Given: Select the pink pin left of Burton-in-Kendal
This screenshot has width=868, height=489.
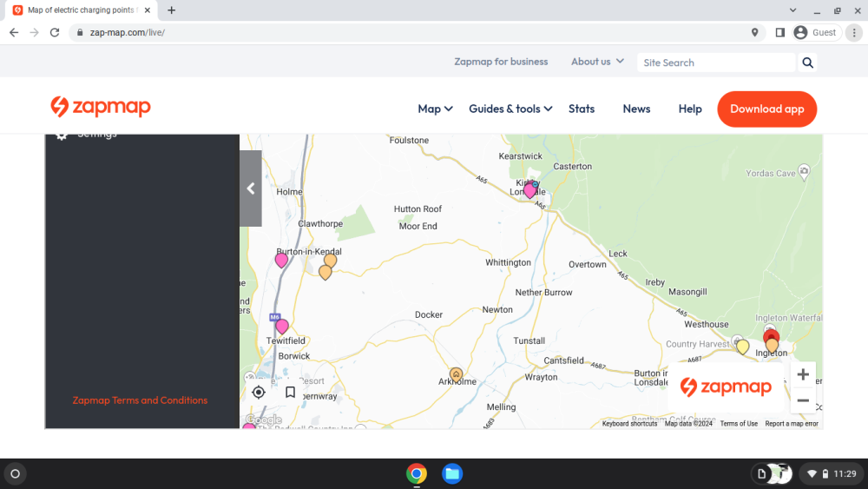Looking at the screenshot, I should [281, 260].
